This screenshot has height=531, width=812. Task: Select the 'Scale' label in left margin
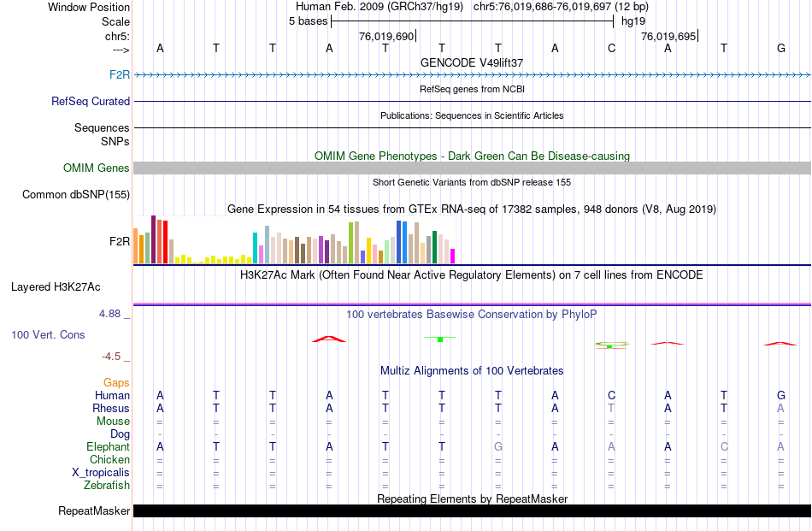click(115, 21)
